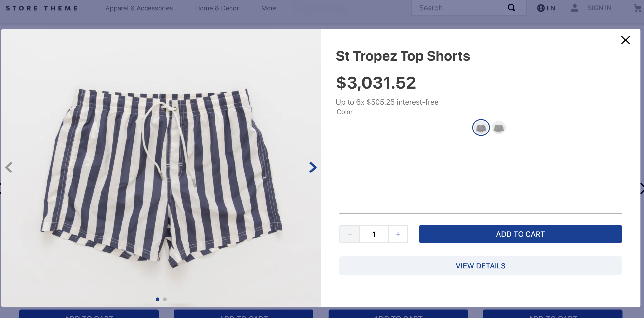
Task: Click the blue Add to Cart button
Action: point(520,234)
